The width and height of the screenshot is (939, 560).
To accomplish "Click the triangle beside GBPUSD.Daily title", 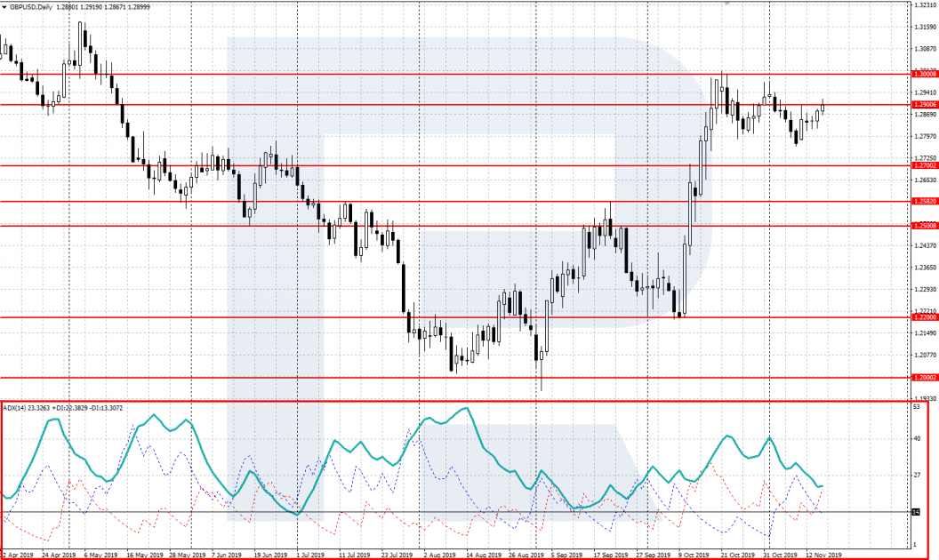I will [5, 5].
